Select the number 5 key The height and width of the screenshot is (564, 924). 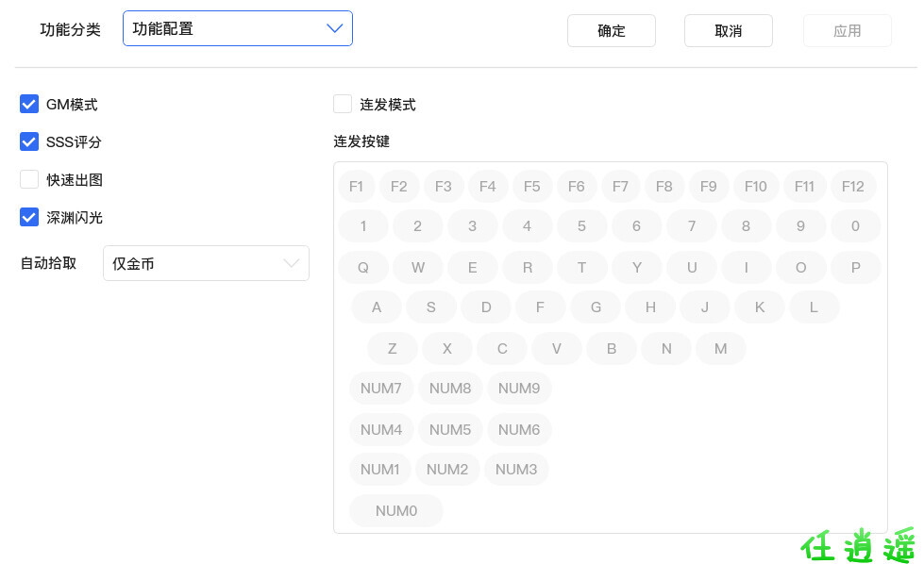(x=581, y=226)
